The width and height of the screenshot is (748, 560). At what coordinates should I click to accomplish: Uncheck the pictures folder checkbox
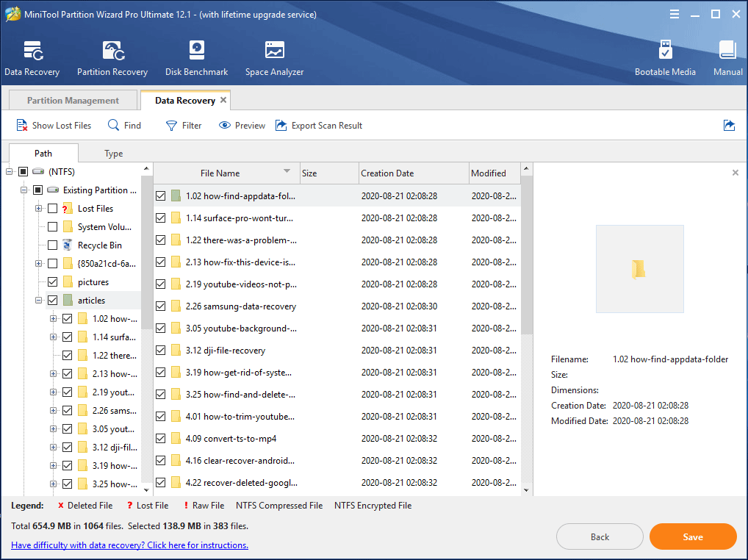[52, 282]
